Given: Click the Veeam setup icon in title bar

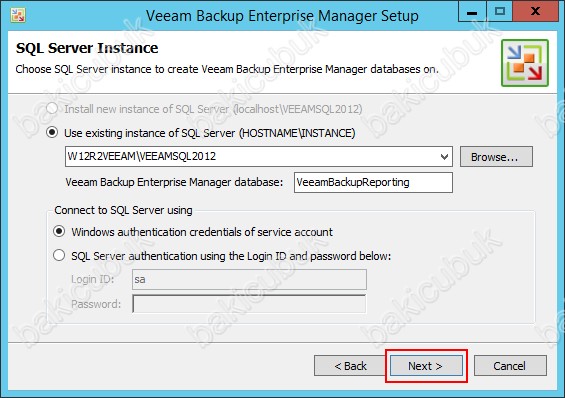Looking at the screenshot, I should pos(18,15).
